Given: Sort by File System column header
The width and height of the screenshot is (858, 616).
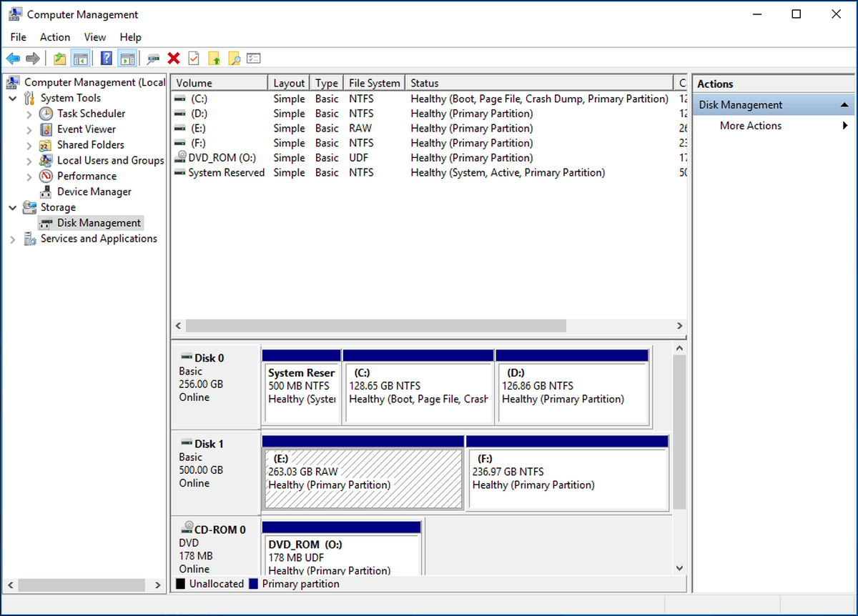Looking at the screenshot, I should pos(374,83).
